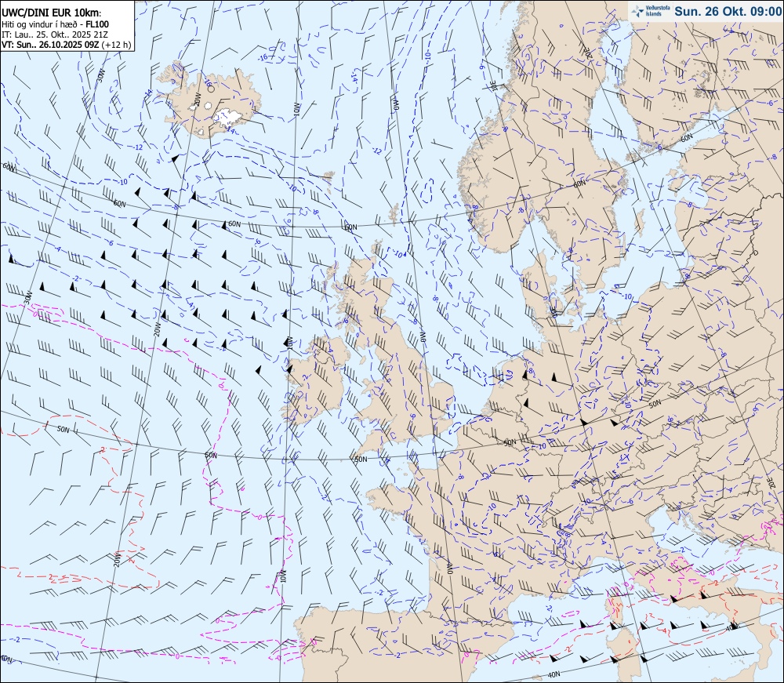Click the '-16' isotherm label northeast of Iceland
The image size is (784, 683).
[263, 57]
